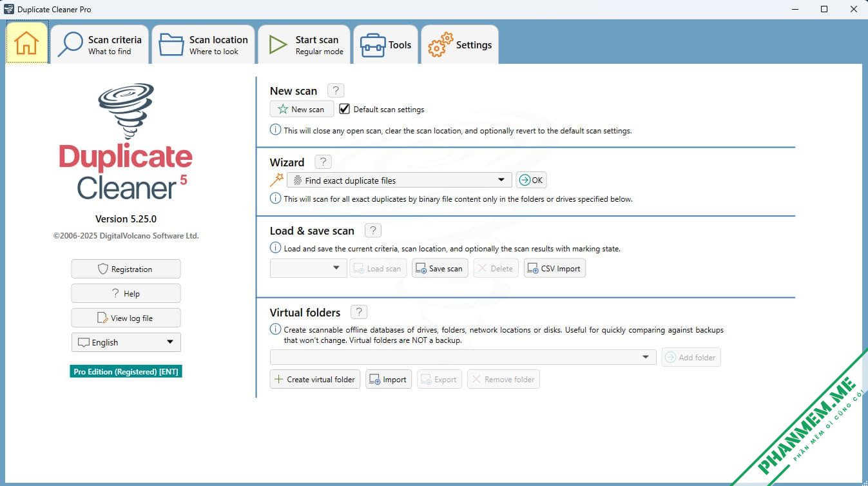The image size is (868, 486).
Task: Click the Pro Edition (Registered) [ENT] badge
Action: (126, 372)
